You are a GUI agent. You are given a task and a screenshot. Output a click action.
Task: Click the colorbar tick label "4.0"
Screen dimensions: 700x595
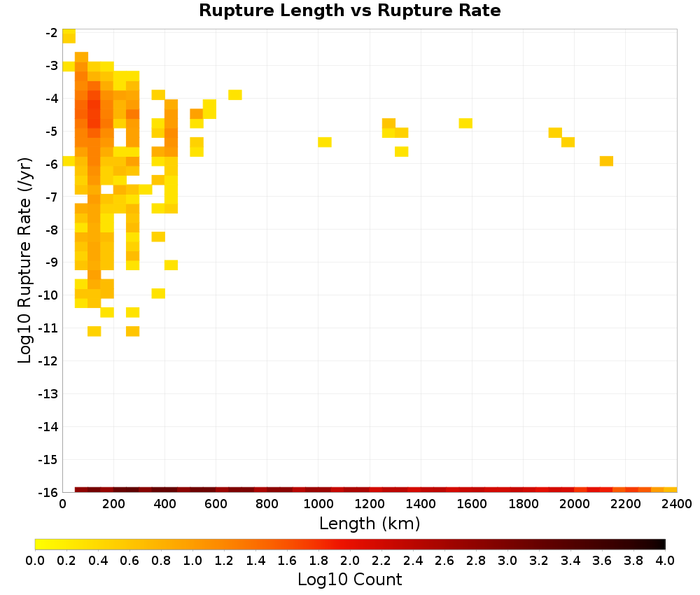point(665,561)
